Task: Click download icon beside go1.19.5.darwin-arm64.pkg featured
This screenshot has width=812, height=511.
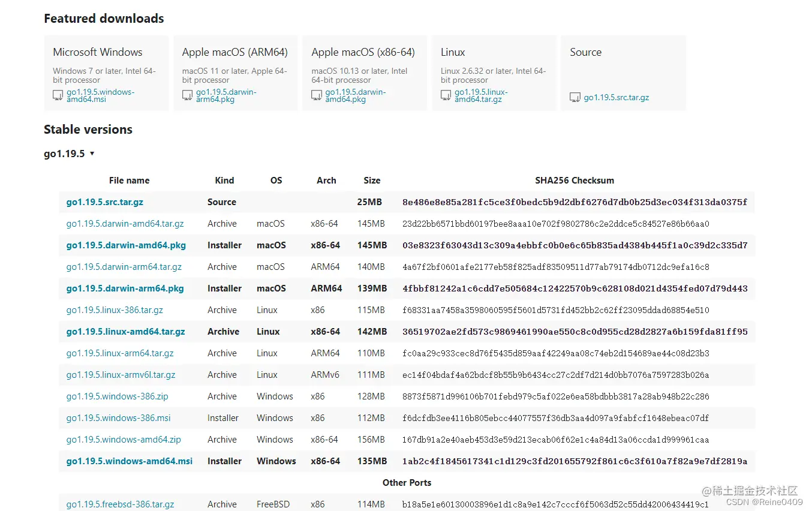Action: tap(188, 95)
